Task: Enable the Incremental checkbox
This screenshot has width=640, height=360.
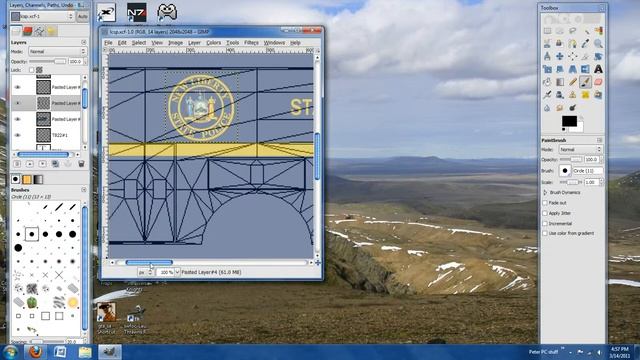Action: point(545,223)
